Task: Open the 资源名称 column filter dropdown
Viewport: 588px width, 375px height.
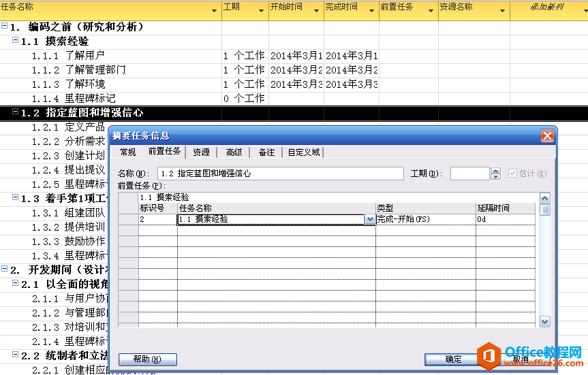Action: point(503,10)
